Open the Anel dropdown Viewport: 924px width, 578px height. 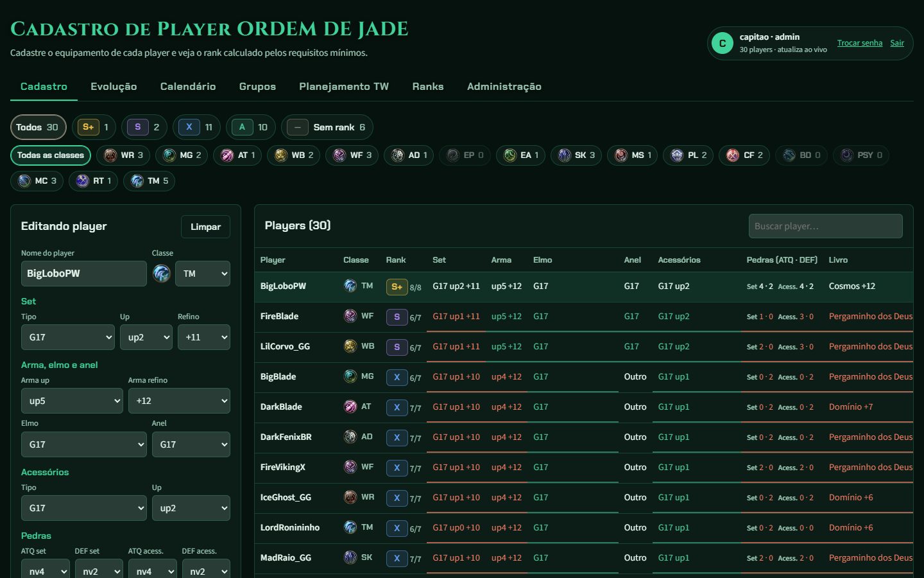[x=191, y=444]
